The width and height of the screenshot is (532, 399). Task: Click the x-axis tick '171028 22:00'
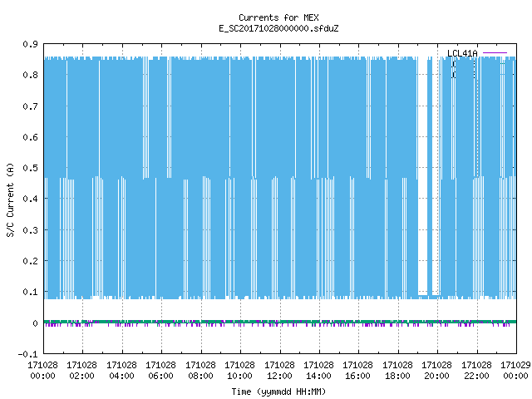click(476, 371)
